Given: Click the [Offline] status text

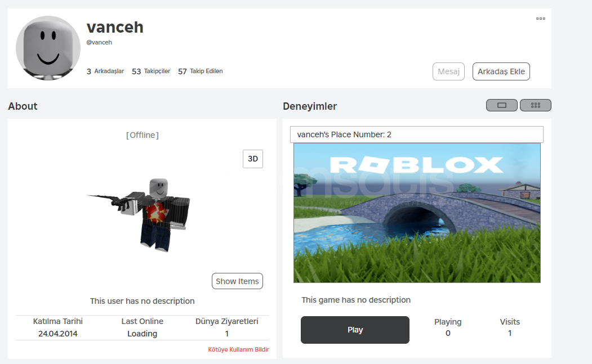Looking at the screenshot, I should click(x=143, y=135).
